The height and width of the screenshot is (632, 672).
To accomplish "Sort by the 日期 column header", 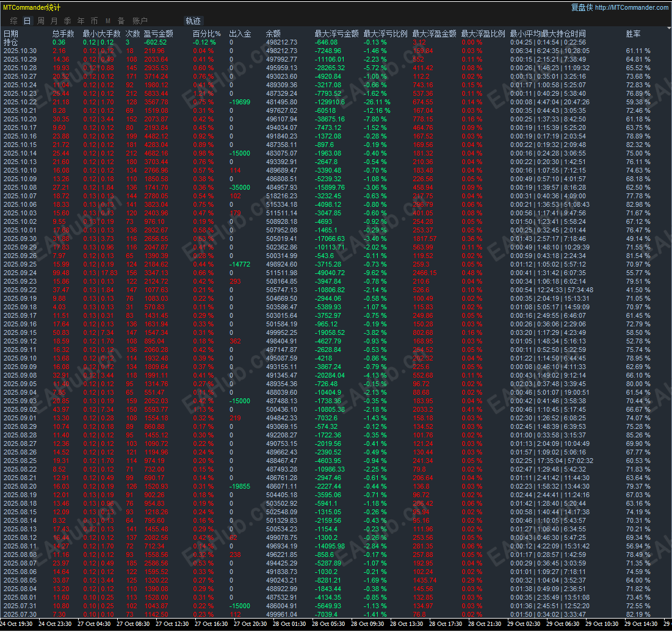I will [11, 34].
